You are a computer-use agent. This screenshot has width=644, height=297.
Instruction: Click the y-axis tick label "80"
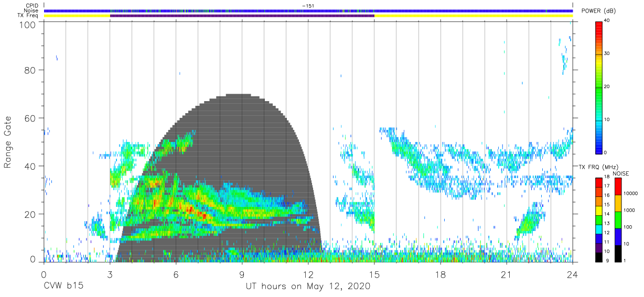(x=31, y=70)
